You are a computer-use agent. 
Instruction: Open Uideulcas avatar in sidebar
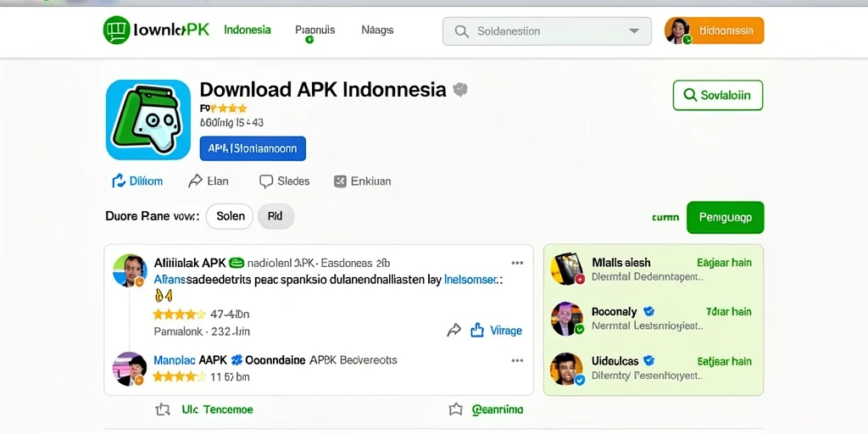567,369
